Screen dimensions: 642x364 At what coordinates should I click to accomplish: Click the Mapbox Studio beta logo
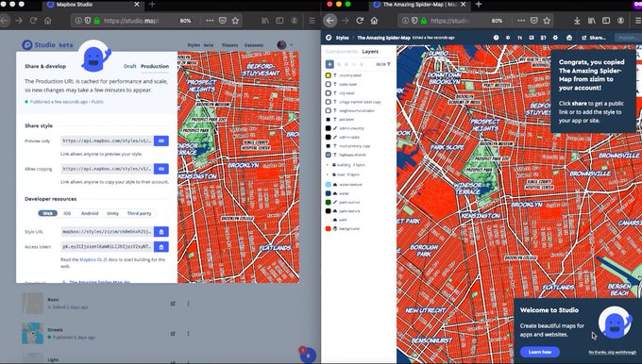pyautogui.click(x=47, y=45)
